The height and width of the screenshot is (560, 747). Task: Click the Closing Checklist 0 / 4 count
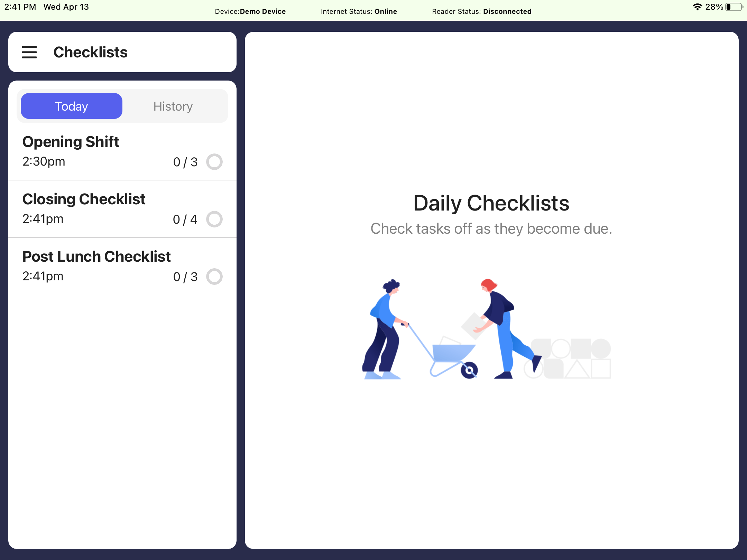[x=185, y=220]
